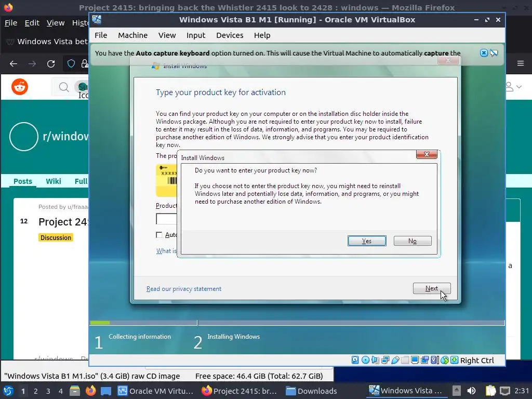Click the display monitor indicator in VirtualBox status bar
Screen dimensions: 532x399
(415, 360)
